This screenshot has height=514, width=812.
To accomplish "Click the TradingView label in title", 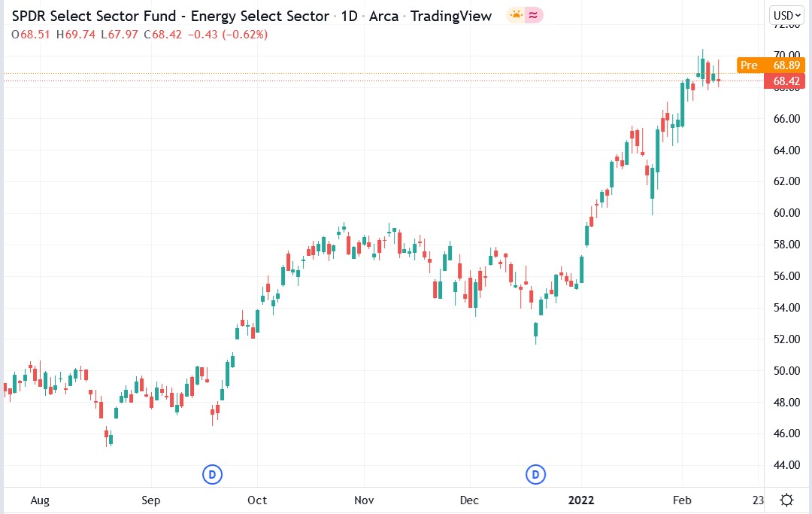I will (x=451, y=16).
